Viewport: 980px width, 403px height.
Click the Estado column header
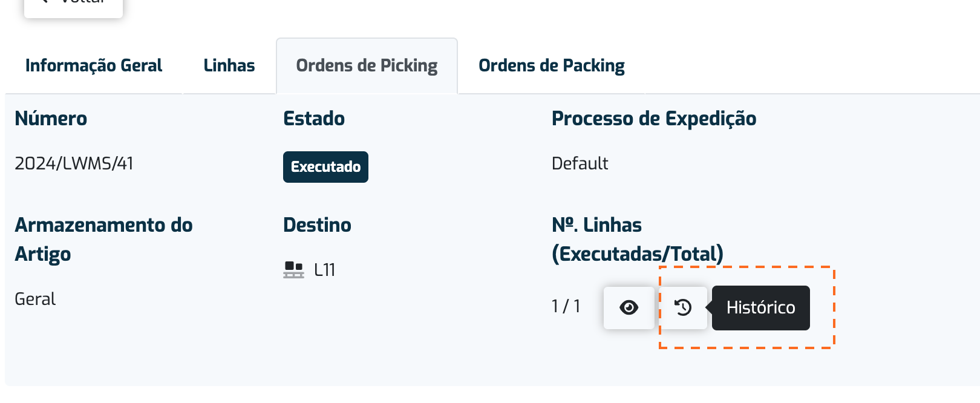click(x=314, y=119)
